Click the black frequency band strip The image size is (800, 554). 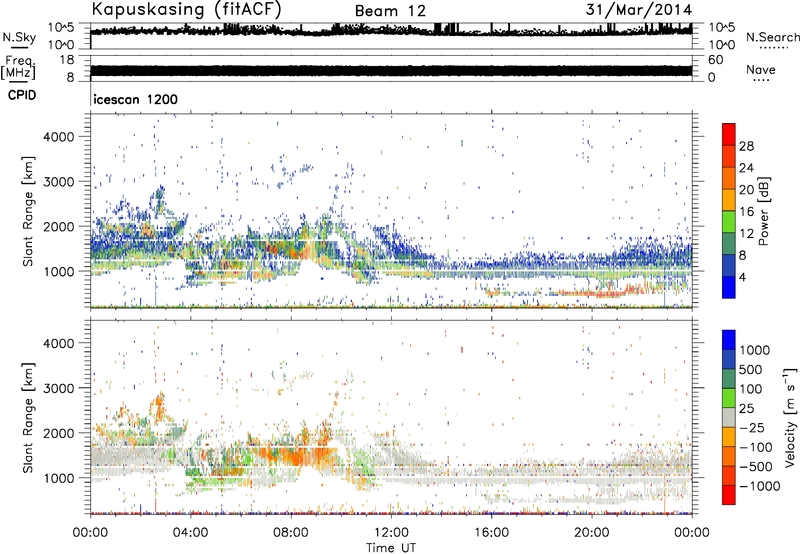pos(391,70)
